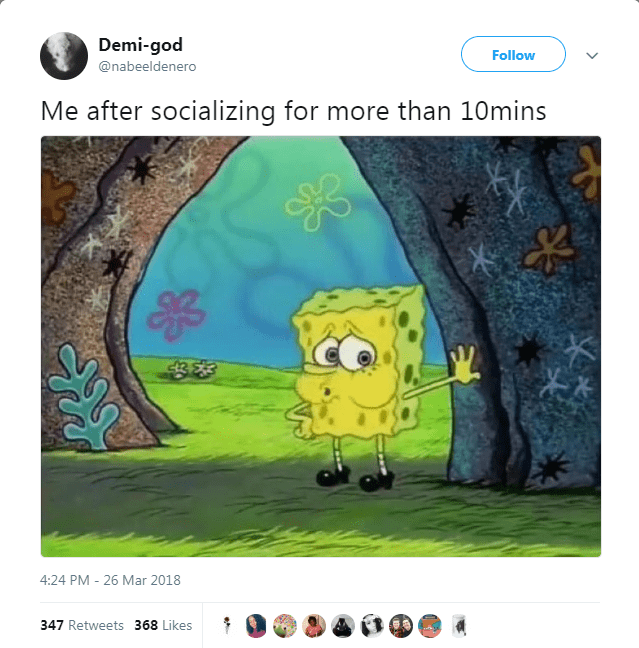Open the 4:24 PM - 26 Mar 2018 timestamp
This screenshot has height=648, width=639.
110,580
